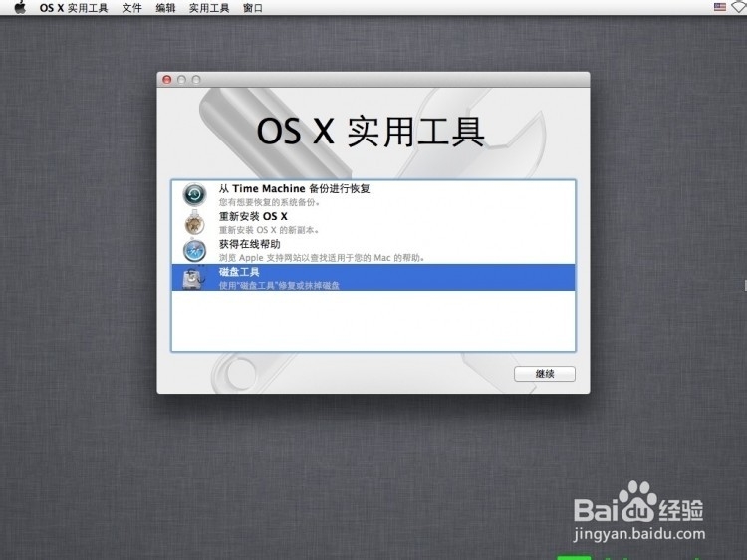Click description 您有想要恢复的系统备份。
This screenshot has height=560, width=747.
tap(270, 202)
